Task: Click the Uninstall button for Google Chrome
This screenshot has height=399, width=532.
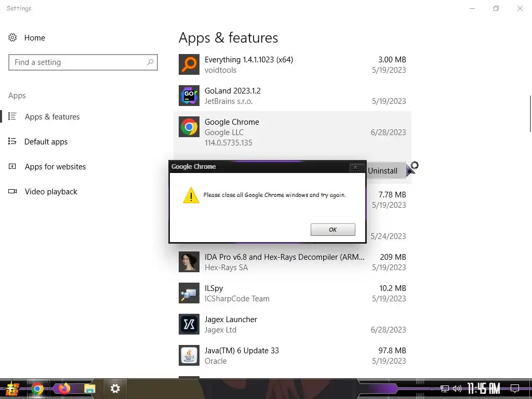Action: click(386, 171)
